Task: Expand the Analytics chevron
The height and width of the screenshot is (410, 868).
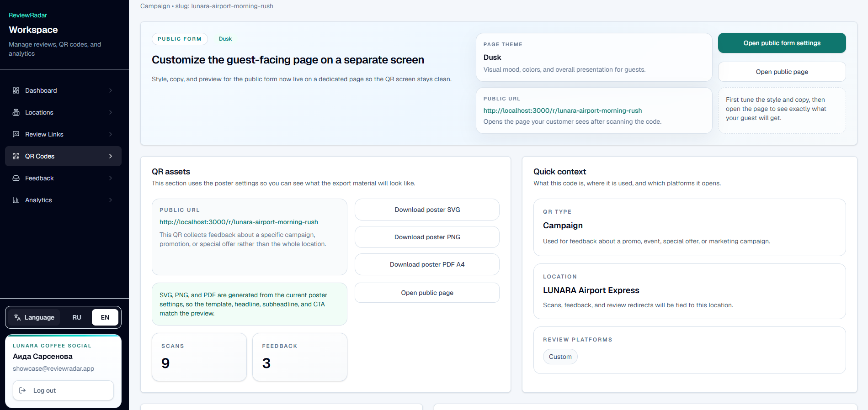Action: pyautogui.click(x=111, y=200)
